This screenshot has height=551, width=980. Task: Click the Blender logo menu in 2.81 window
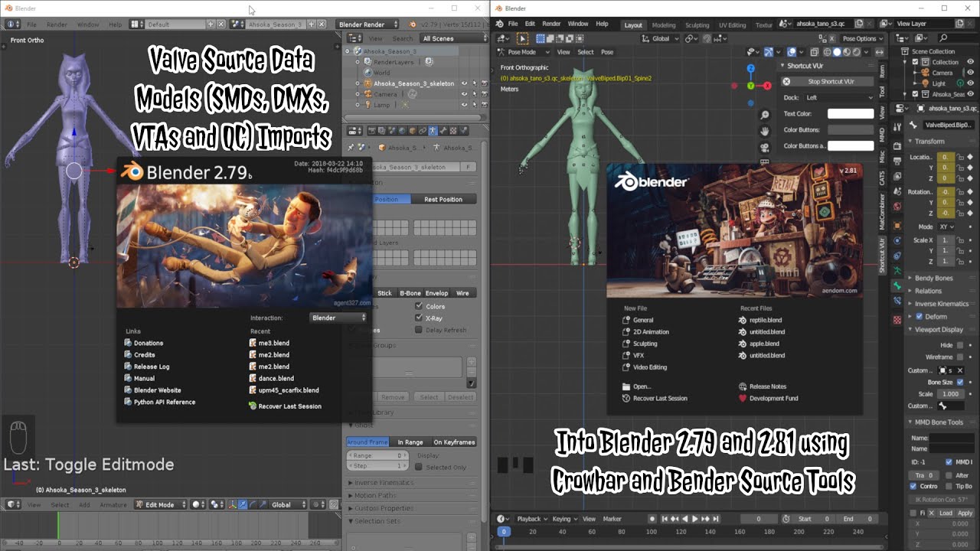(500, 24)
